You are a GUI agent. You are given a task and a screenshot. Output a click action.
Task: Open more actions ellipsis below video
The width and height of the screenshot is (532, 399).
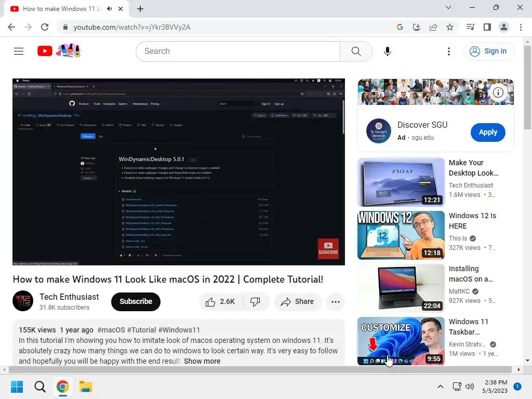[335, 302]
